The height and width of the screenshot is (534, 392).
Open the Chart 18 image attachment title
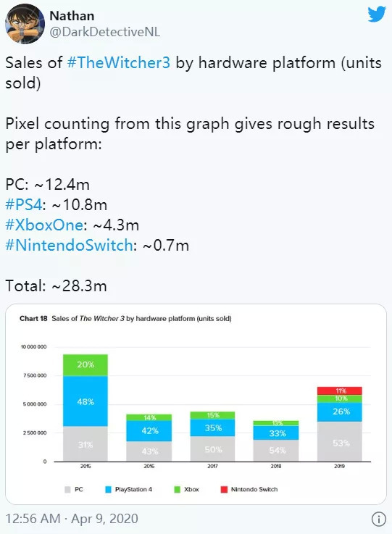tap(125, 318)
